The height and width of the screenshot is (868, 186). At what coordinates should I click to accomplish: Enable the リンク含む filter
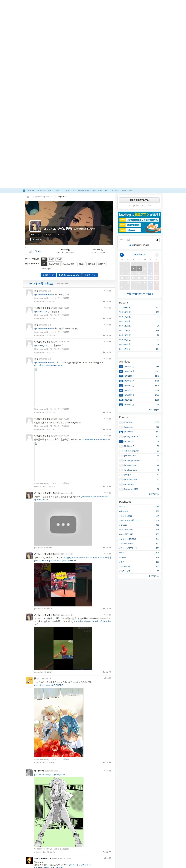pos(47,269)
